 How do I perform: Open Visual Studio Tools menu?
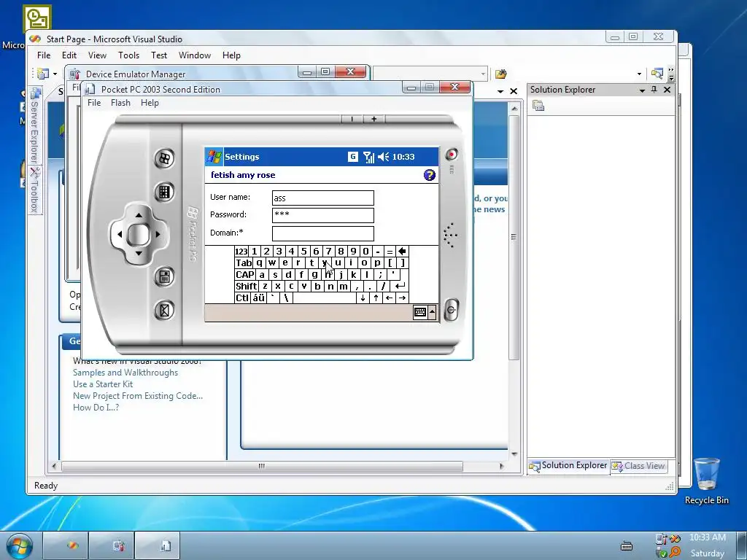128,55
